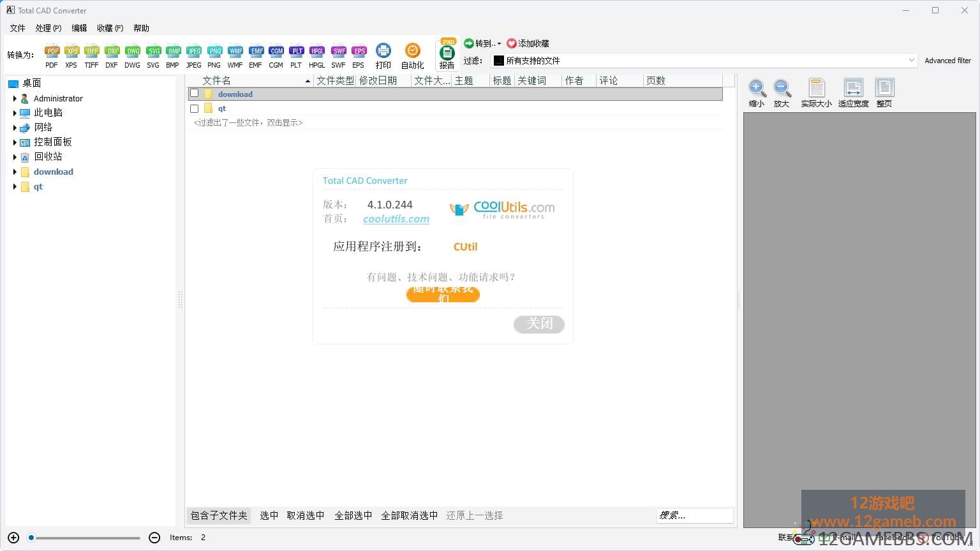Choose BMP output icon
The height and width of the screenshot is (551, 980).
pyautogui.click(x=173, y=56)
